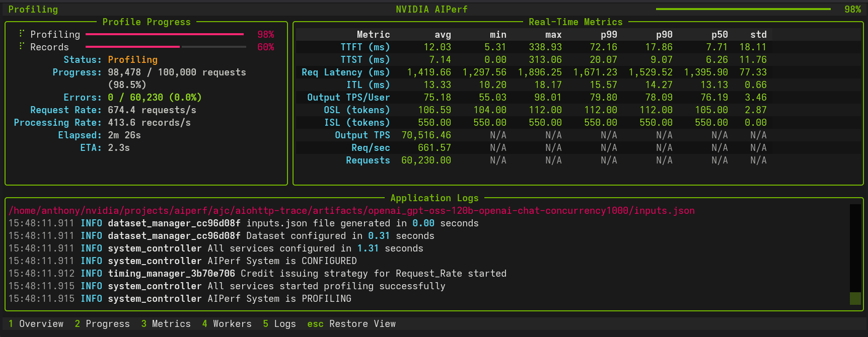Viewport: 868px width, 337px height.
Task: Click the Output TPS avg value 70,516.46
Action: (426, 135)
